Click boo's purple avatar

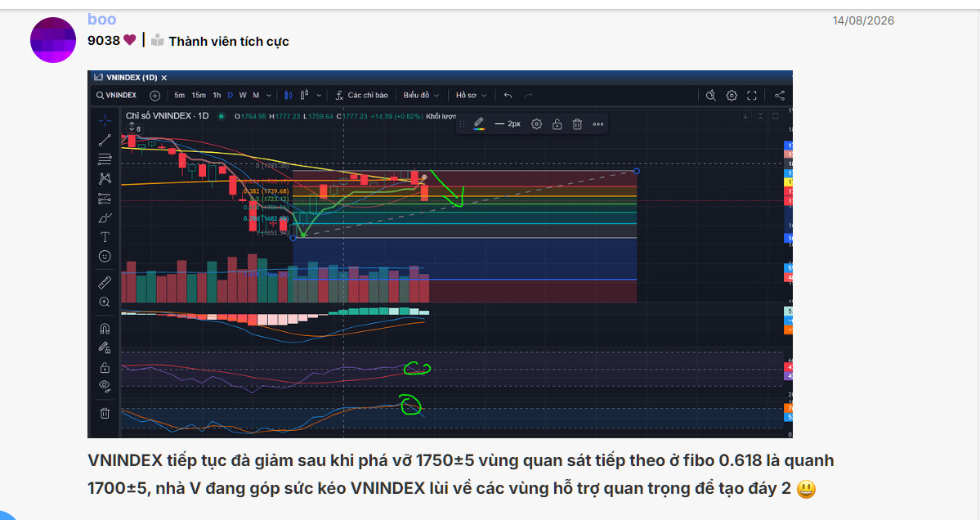click(x=53, y=40)
